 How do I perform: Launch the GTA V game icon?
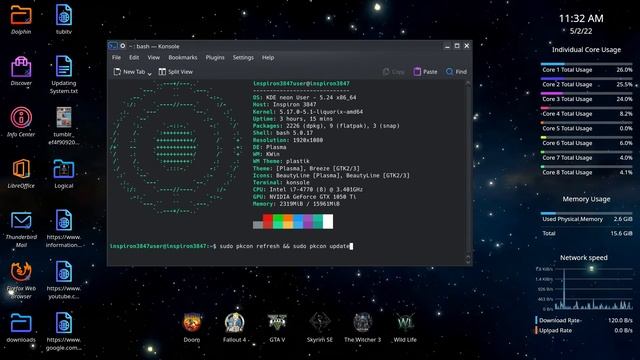[x=277, y=323]
